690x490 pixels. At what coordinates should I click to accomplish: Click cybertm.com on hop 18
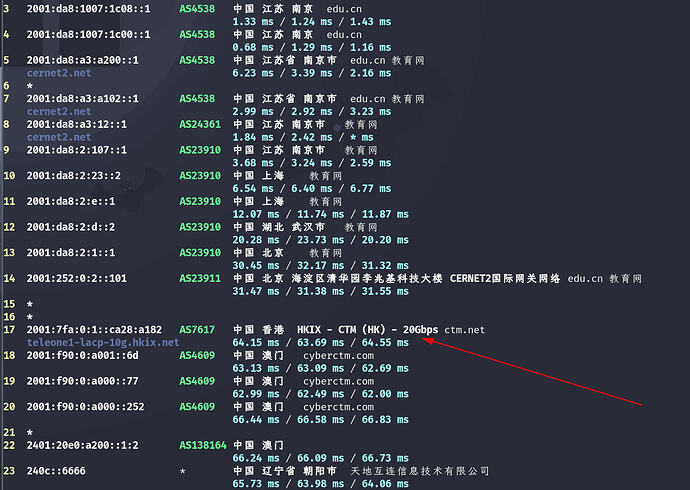[338, 355]
